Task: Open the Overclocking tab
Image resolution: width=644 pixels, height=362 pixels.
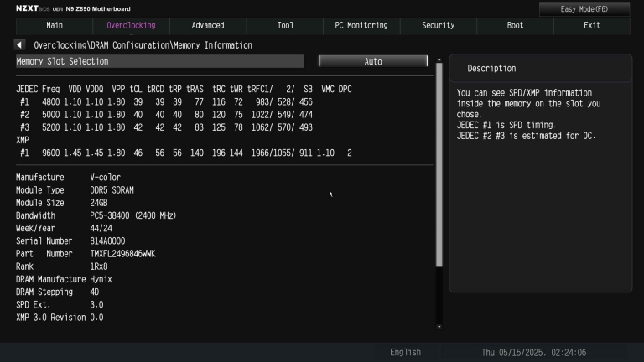Action: pyautogui.click(x=131, y=25)
